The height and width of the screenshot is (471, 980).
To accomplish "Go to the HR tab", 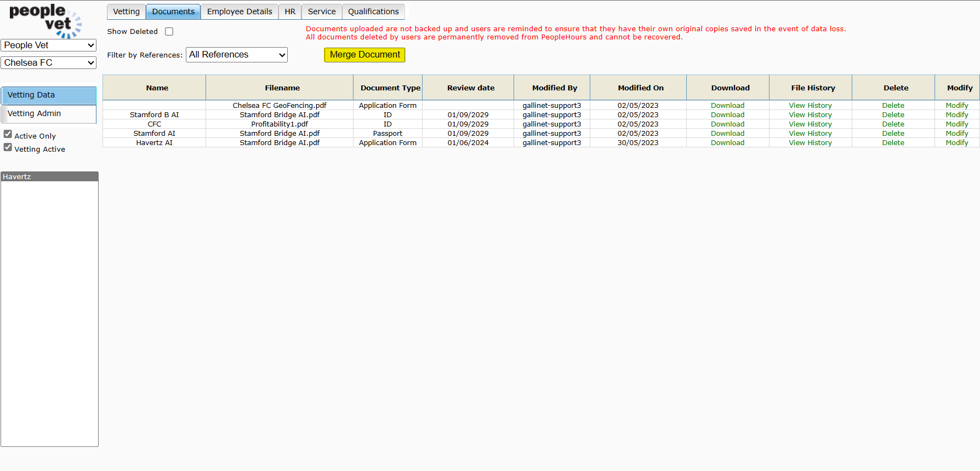I will pos(290,12).
